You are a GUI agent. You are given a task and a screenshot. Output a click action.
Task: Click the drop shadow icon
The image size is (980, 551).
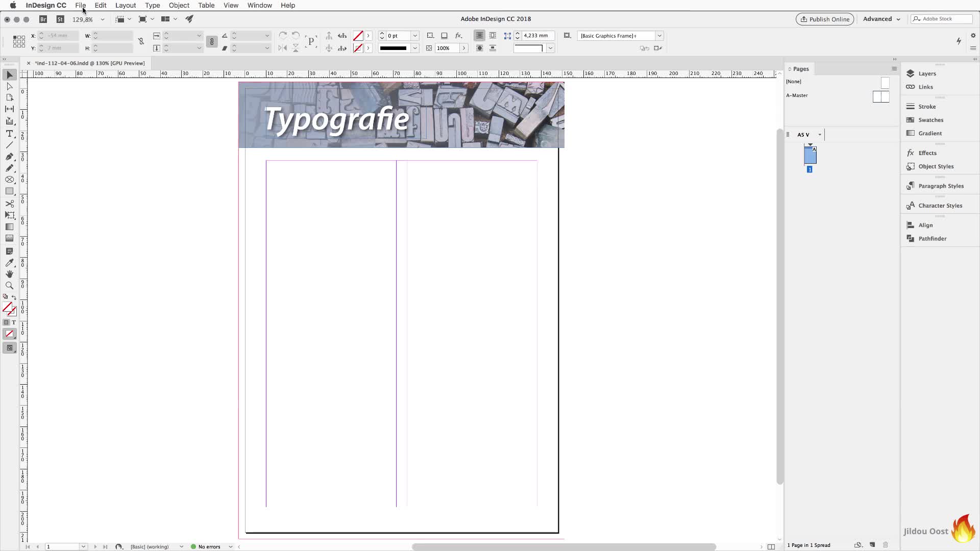click(444, 36)
